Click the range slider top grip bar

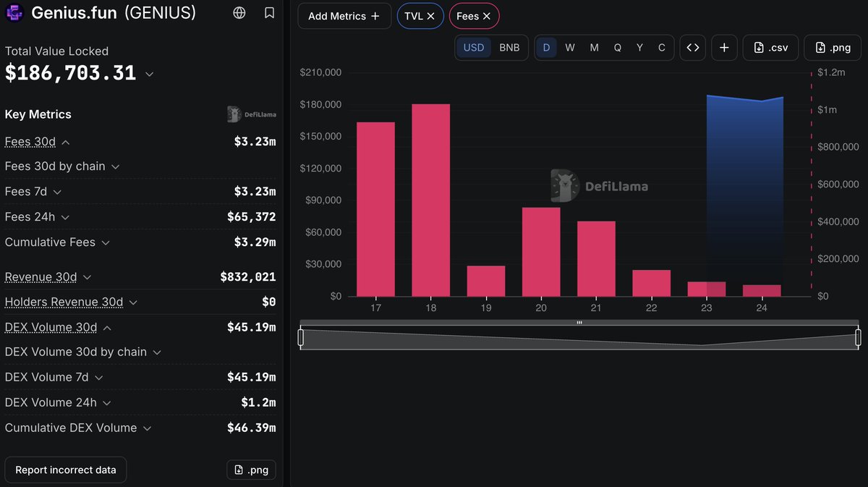[x=579, y=323]
